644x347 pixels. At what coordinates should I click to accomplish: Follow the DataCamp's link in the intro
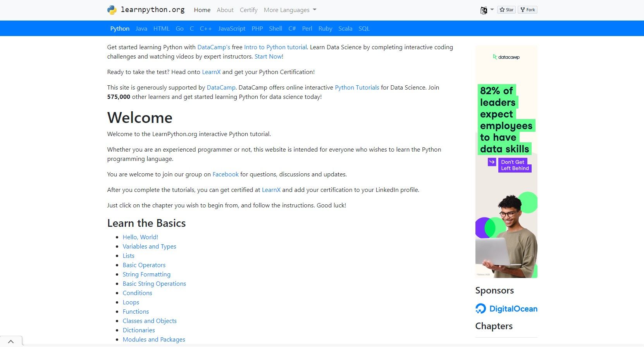click(x=214, y=47)
